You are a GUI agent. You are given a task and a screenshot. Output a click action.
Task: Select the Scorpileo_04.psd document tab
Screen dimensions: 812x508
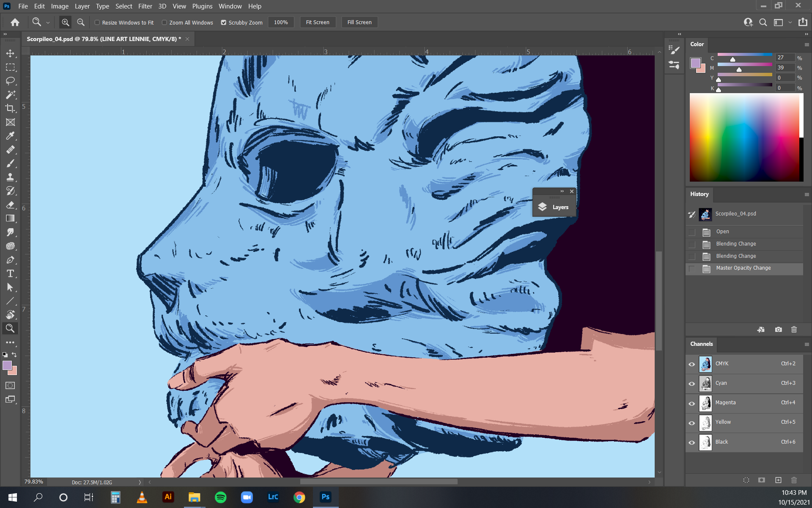click(x=104, y=39)
